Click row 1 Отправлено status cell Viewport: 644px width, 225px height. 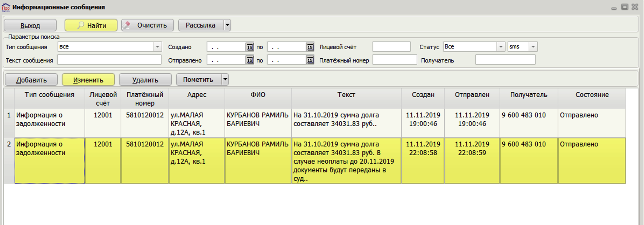(x=592, y=123)
